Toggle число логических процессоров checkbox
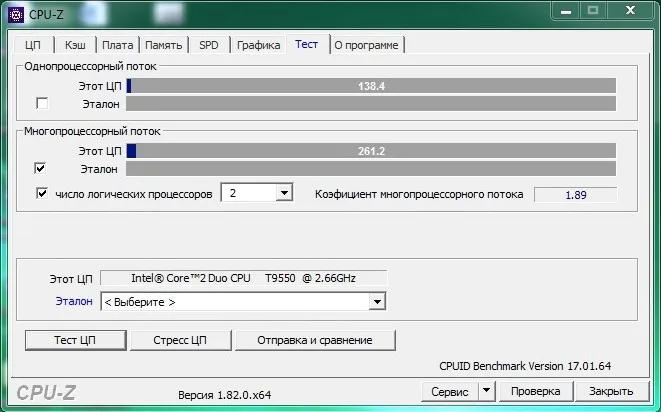 (42, 194)
